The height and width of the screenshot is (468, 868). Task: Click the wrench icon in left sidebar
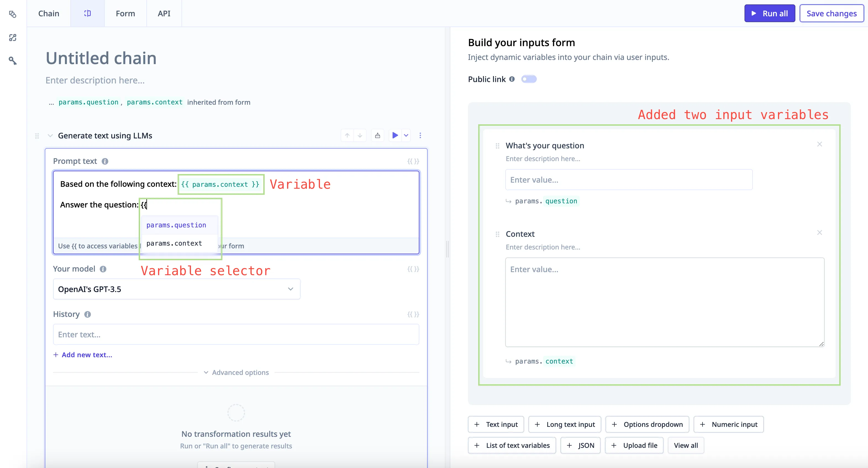click(x=12, y=61)
